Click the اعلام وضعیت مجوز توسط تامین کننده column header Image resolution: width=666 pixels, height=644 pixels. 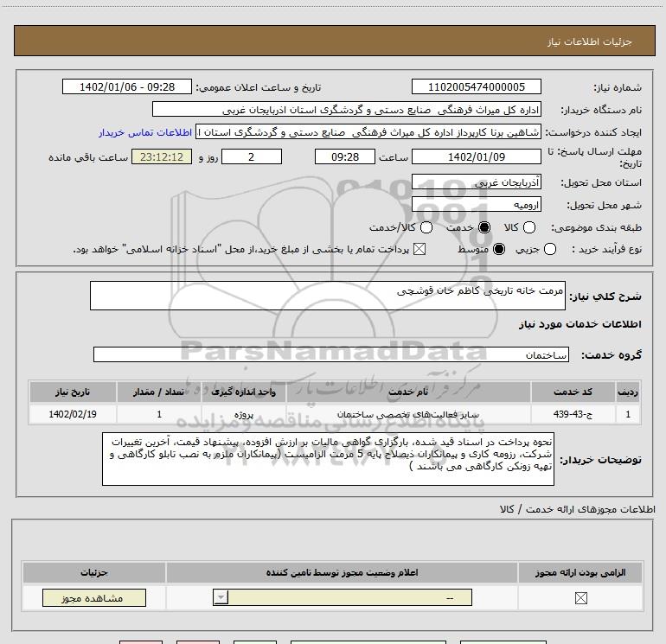point(342,572)
